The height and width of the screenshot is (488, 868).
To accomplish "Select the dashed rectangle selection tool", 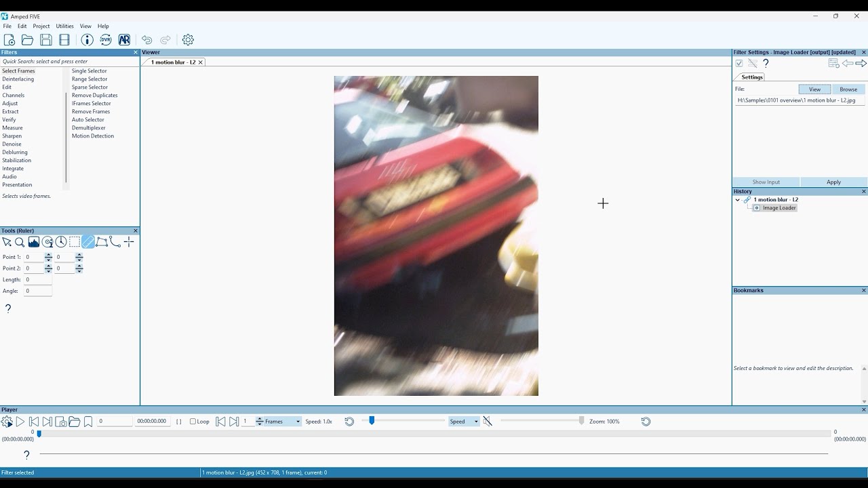I will click(x=75, y=242).
